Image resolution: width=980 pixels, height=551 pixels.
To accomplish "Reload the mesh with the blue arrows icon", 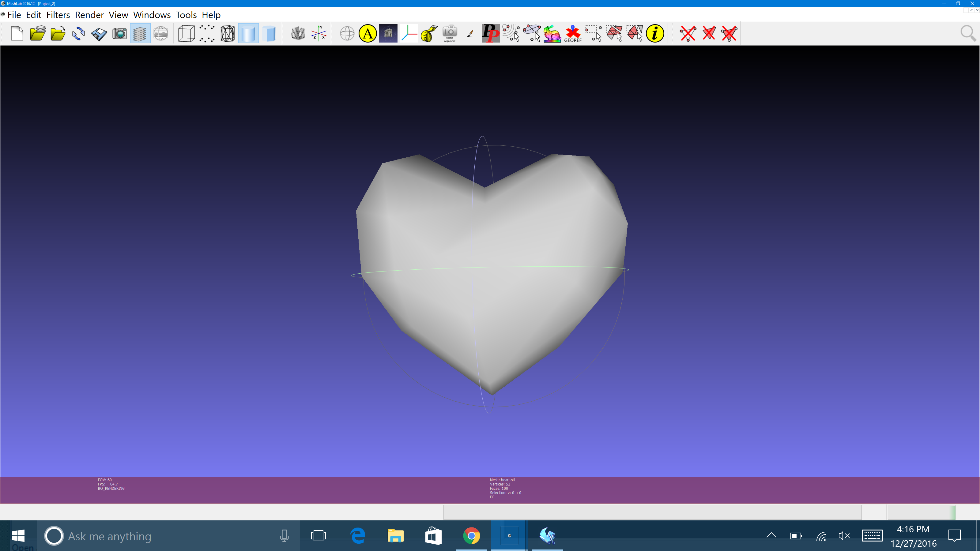I will click(x=78, y=33).
